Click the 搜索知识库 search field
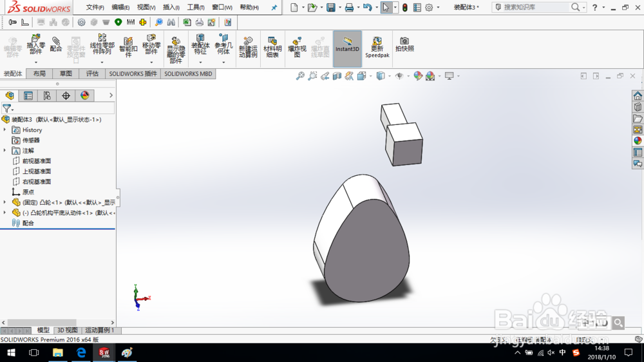Viewport: 644px width, 362px height. 535,7
